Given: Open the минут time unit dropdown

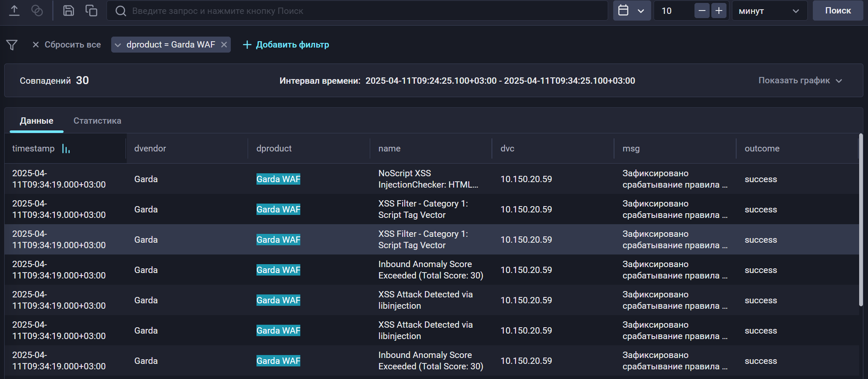Looking at the screenshot, I should (x=769, y=11).
